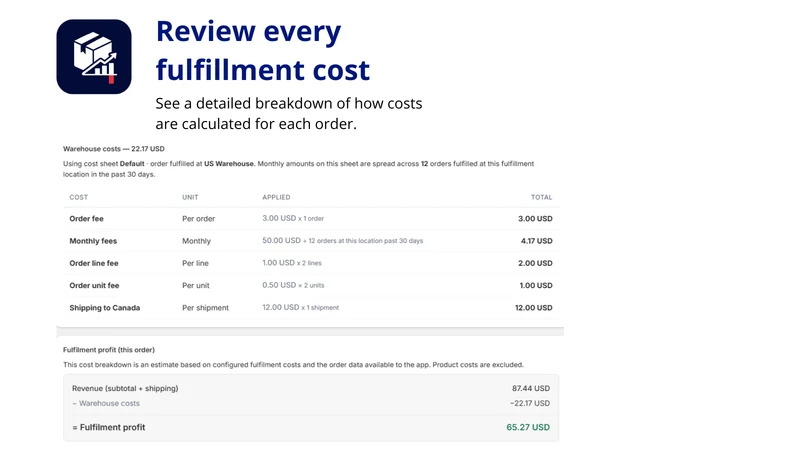The image size is (800, 450).
Task: Click the 'See a detailed breakdown' subtitle
Action: (x=289, y=113)
